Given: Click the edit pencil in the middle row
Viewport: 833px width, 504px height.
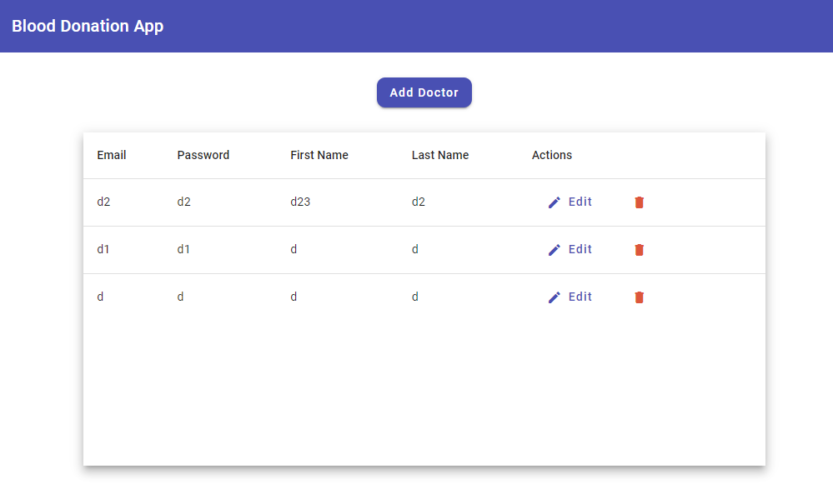Looking at the screenshot, I should [x=553, y=249].
